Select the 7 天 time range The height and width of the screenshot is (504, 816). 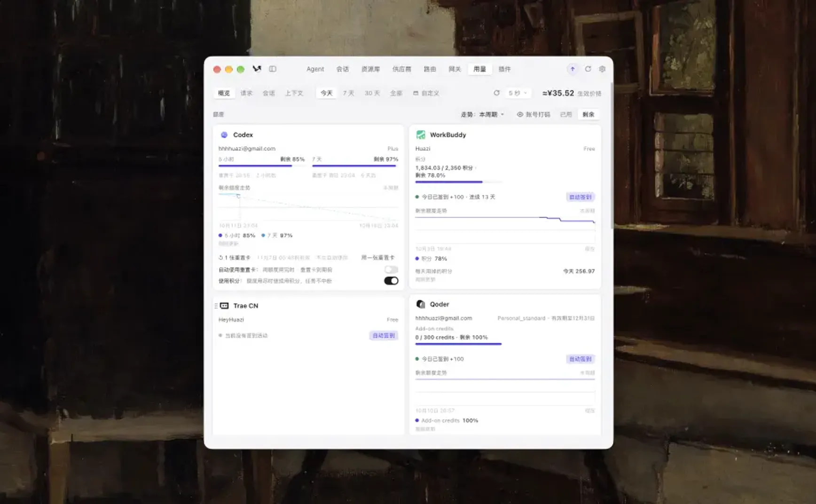coord(348,93)
